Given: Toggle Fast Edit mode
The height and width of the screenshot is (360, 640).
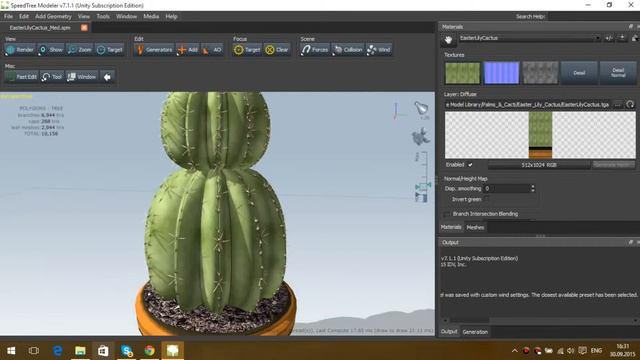Looking at the screenshot, I should tap(21, 77).
